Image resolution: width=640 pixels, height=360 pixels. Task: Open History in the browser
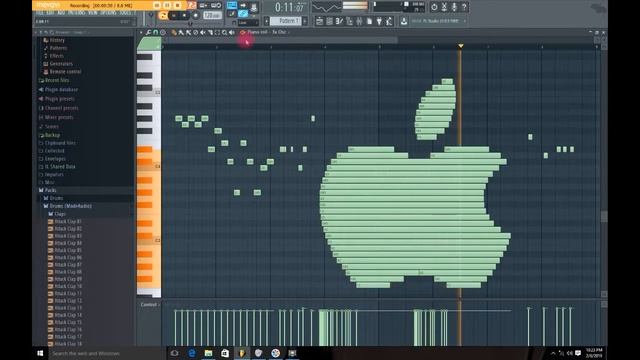[57, 40]
